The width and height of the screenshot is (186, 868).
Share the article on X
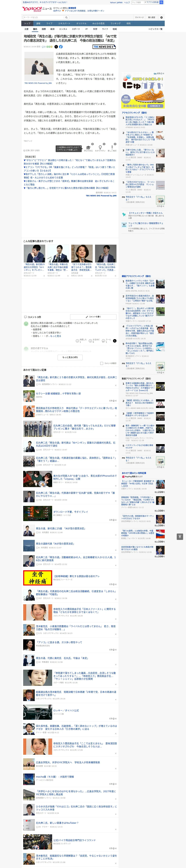click(56, 47)
